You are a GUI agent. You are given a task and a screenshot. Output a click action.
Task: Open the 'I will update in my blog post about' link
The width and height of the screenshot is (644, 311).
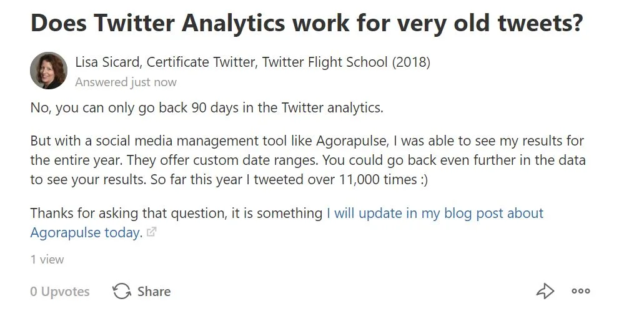click(x=435, y=213)
